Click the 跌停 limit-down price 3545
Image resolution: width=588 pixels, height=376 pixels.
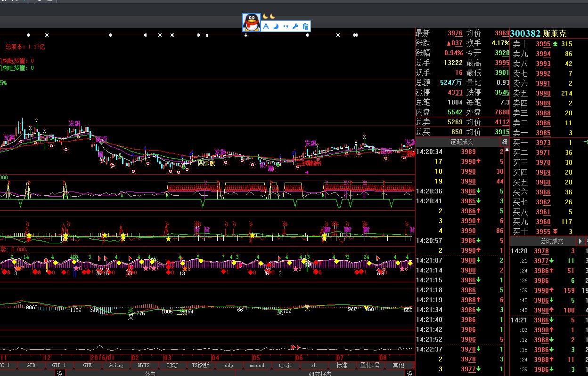coord(502,92)
